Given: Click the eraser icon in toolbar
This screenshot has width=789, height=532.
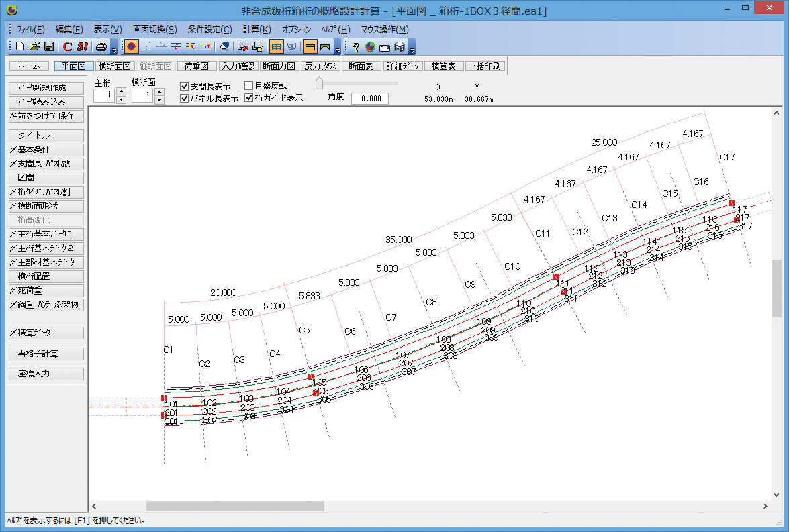Looking at the screenshot, I should (225, 47).
